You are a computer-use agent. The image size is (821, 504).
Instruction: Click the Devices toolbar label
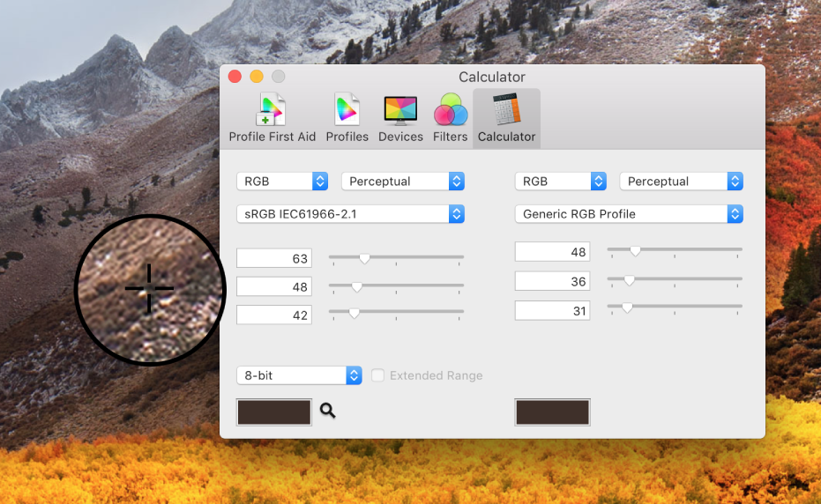[400, 137]
